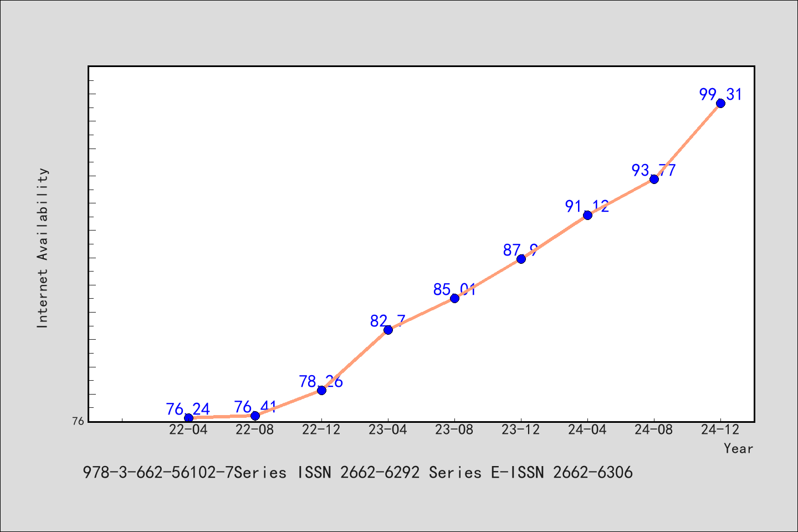Viewport: 798px width, 532px height.
Task: Click the 23-12 x-axis label
Action: click(521, 430)
